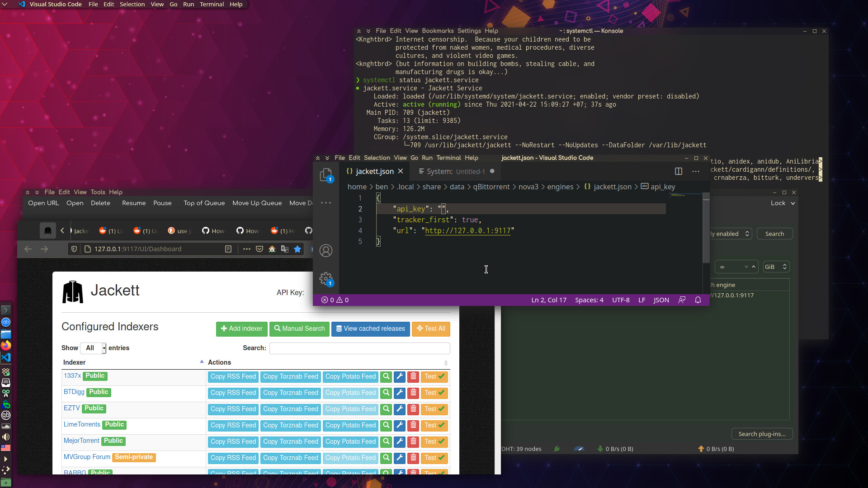Show errors and warnings count in status bar
The image size is (868, 488).
[x=335, y=300]
